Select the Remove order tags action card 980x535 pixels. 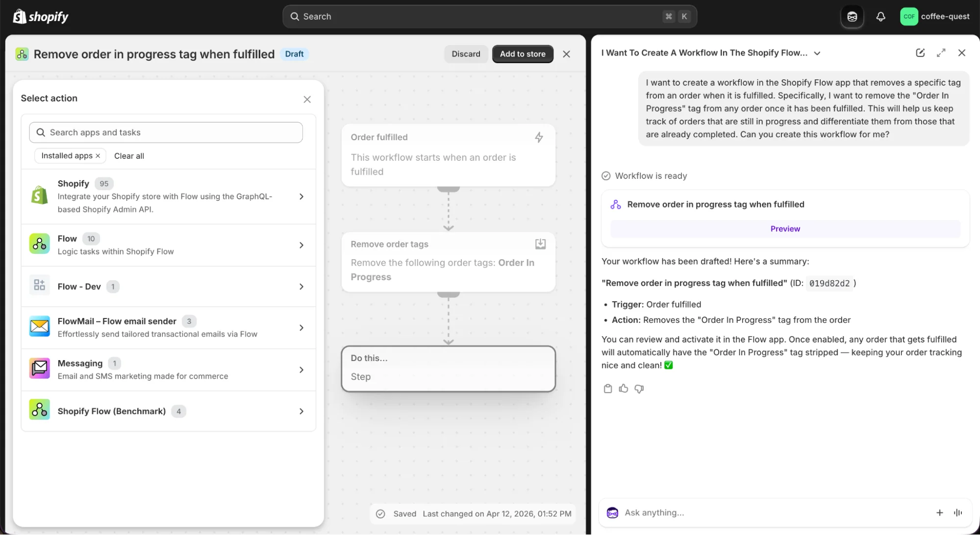[448, 262]
